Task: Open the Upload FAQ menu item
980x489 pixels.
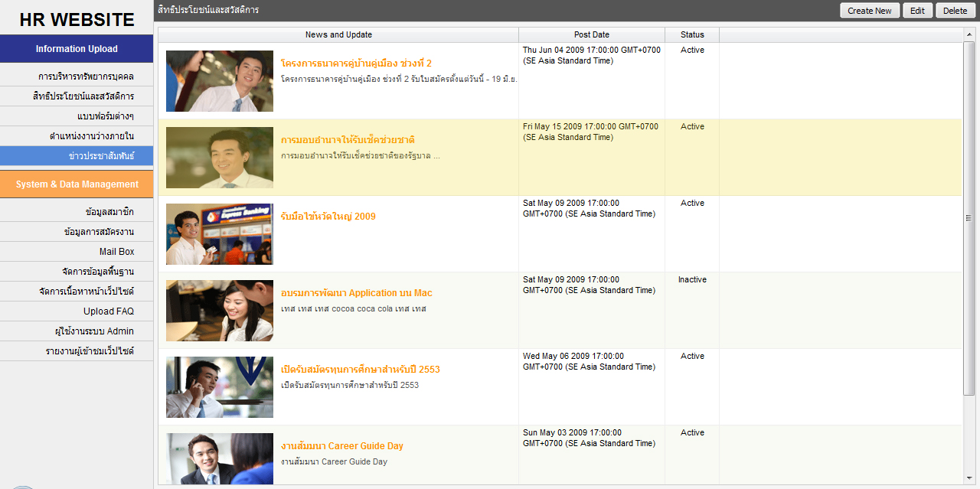Action: [108, 311]
